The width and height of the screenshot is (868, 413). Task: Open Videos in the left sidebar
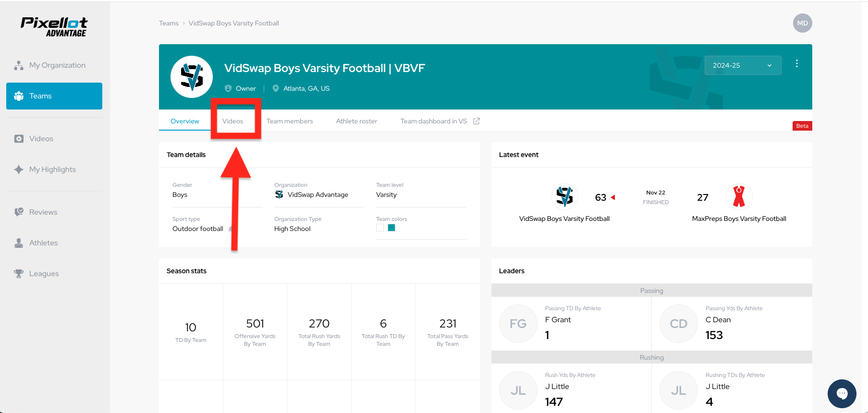click(x=54, y=139)
